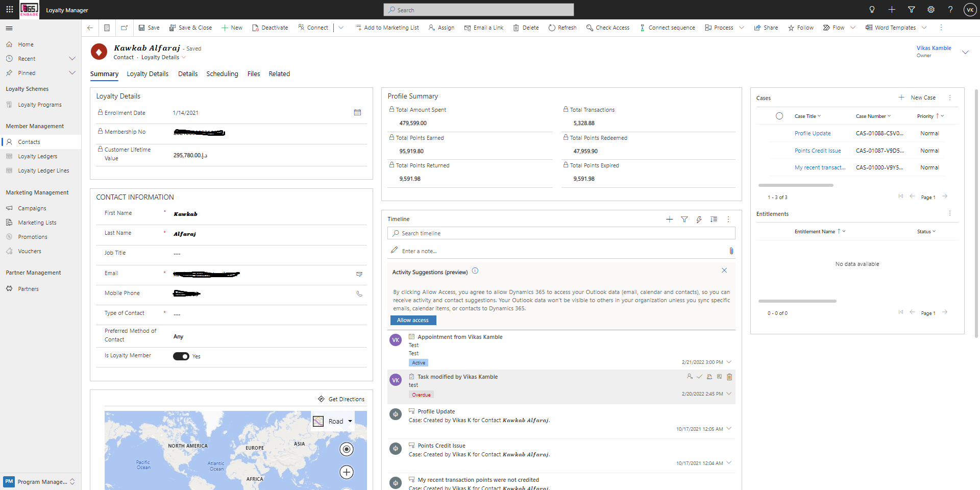Viewport: 980px width, 490px height.
Task: Open Partners under Partner Management
Action: pos(29,288)
